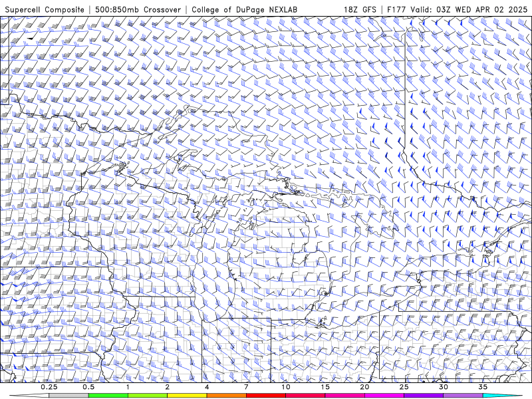Viewport: 532px width, 399px height.
Task: Select the red color bar segment
Action: 266,396
